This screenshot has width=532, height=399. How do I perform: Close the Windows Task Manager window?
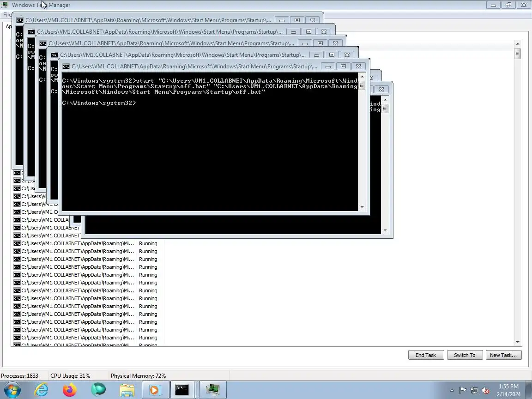(524, 5)
